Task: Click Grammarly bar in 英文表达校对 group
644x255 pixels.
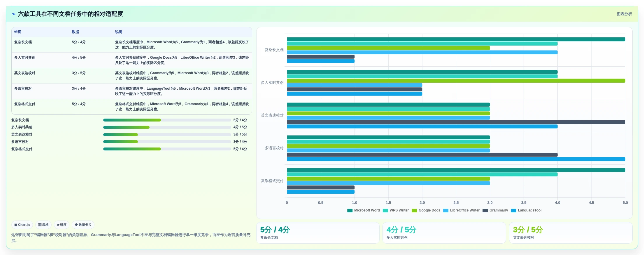Action: pyautogui.click(x=456, y=122)
